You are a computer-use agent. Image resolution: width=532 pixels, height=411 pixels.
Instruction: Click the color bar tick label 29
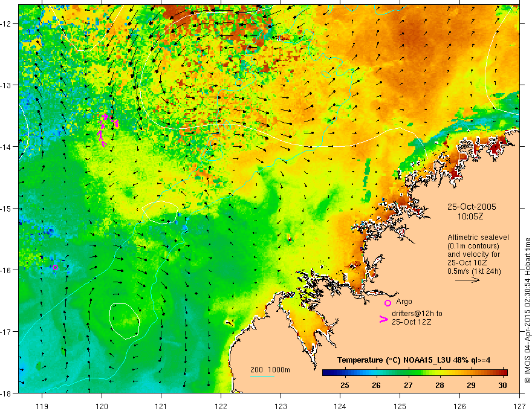click(x=471, y=386)
